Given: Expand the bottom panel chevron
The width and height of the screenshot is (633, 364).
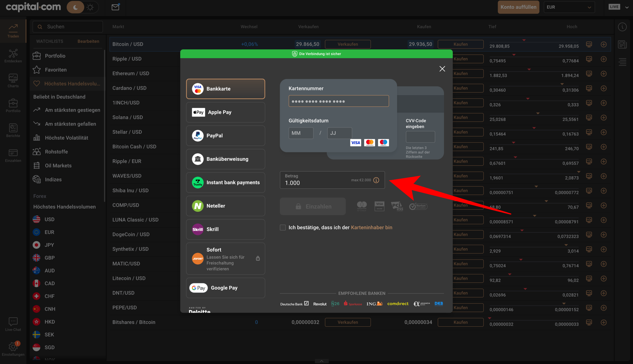Looking at the screenshot, I should tap(322, 361).
